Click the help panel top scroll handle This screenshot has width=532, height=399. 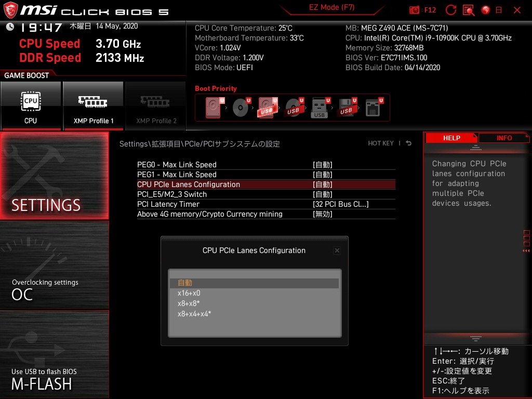click(475, 148)
